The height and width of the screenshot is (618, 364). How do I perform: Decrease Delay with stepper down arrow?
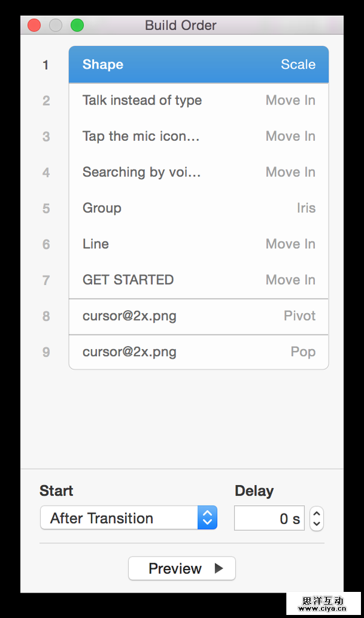[317, 523]
